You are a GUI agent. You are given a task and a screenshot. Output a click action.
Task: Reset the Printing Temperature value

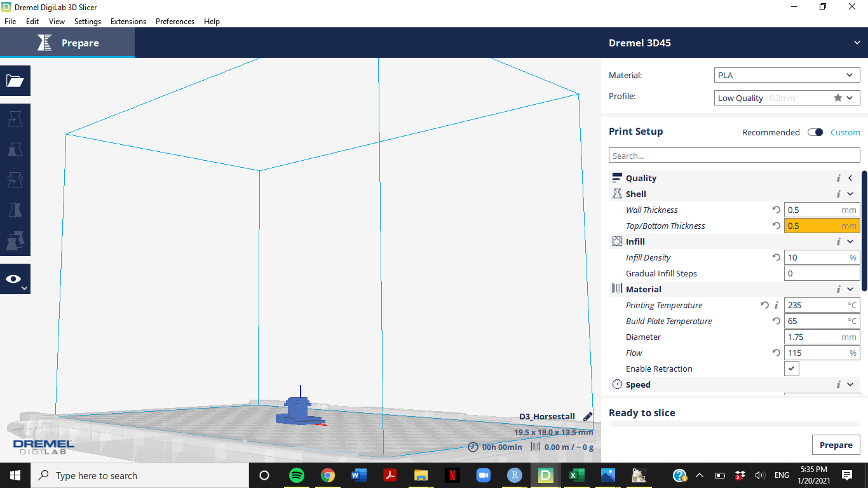(x=765, y=305)
